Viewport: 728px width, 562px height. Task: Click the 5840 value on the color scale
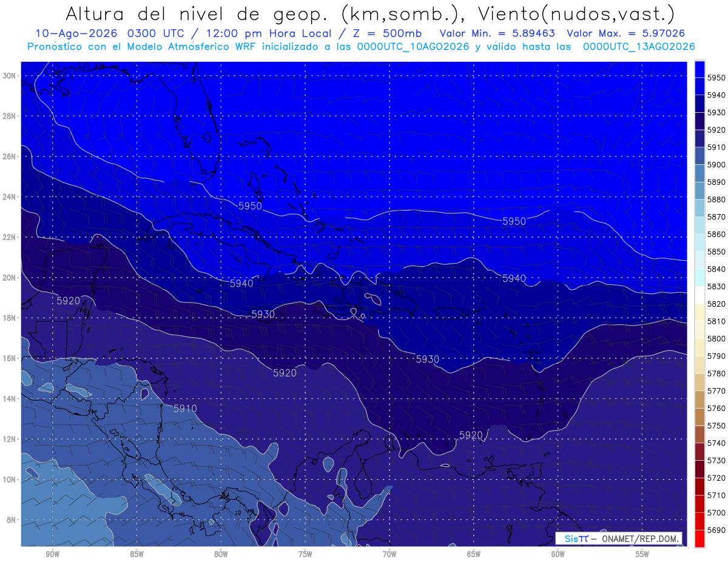click(x=716, y=269)
